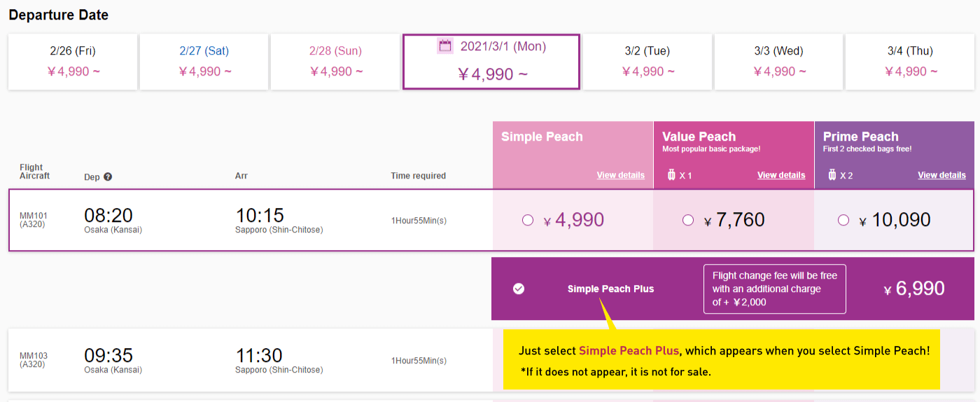The height and width of the screenshot is (402, 980).
Task: Open View details for Value Peach
Action: point(781,175)
